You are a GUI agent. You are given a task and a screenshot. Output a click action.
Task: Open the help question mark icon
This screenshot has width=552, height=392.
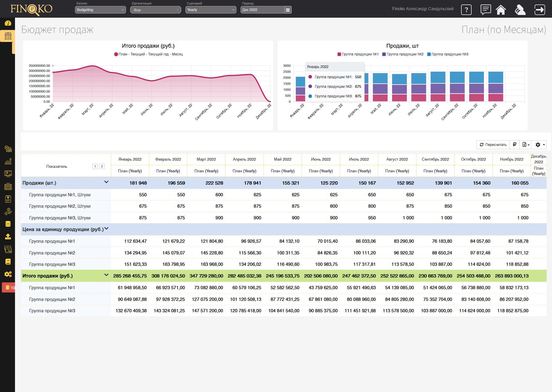[x=466, y=10]
